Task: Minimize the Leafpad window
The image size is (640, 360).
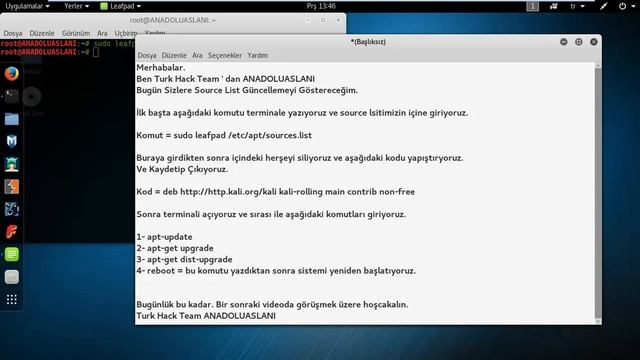Action: coord(564,42)
